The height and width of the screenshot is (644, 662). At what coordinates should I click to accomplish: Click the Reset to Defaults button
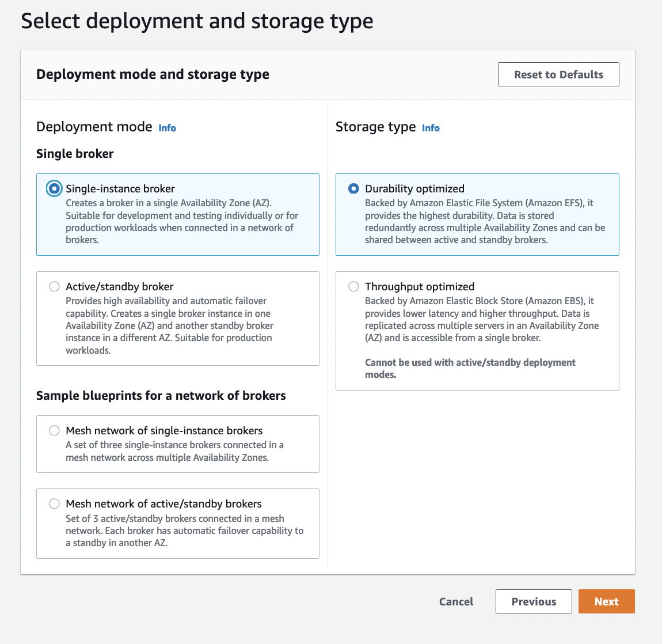pyautogui.click(x=558, y=74)
